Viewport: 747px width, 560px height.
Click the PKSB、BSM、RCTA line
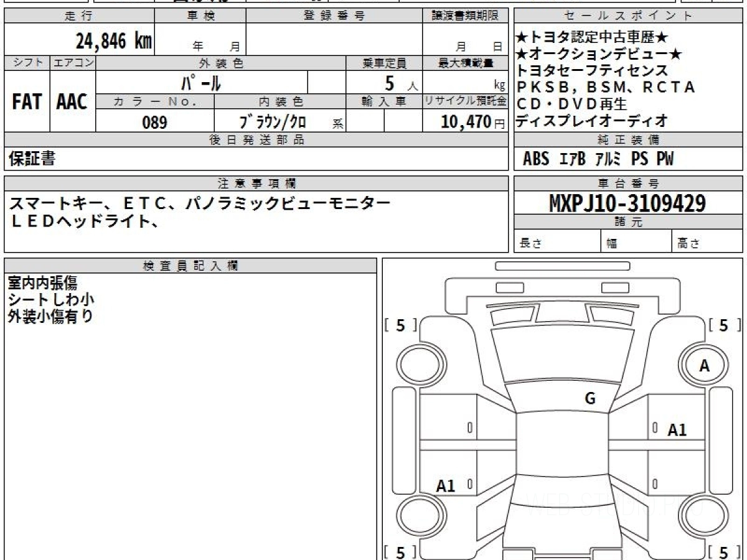(x=606, y=87)
